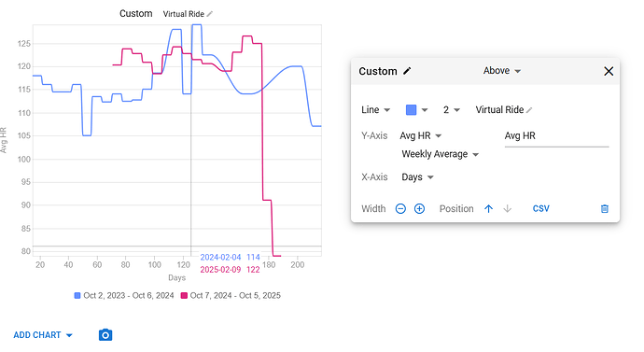Toggle Oct 7, 2024 - Oct 5, 2025 legend series
This screenshot has height=352, width=644.
(231, 295)
